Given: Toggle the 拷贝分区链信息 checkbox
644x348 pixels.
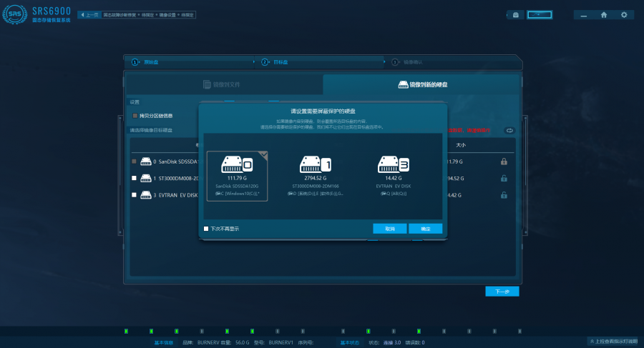Looking at the screenshot, I should coord(135,116).
